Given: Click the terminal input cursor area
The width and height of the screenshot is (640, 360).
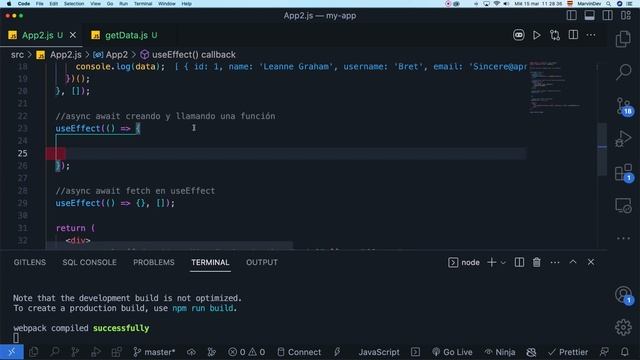Looking at the screenshot, I should tap(16, 338).
